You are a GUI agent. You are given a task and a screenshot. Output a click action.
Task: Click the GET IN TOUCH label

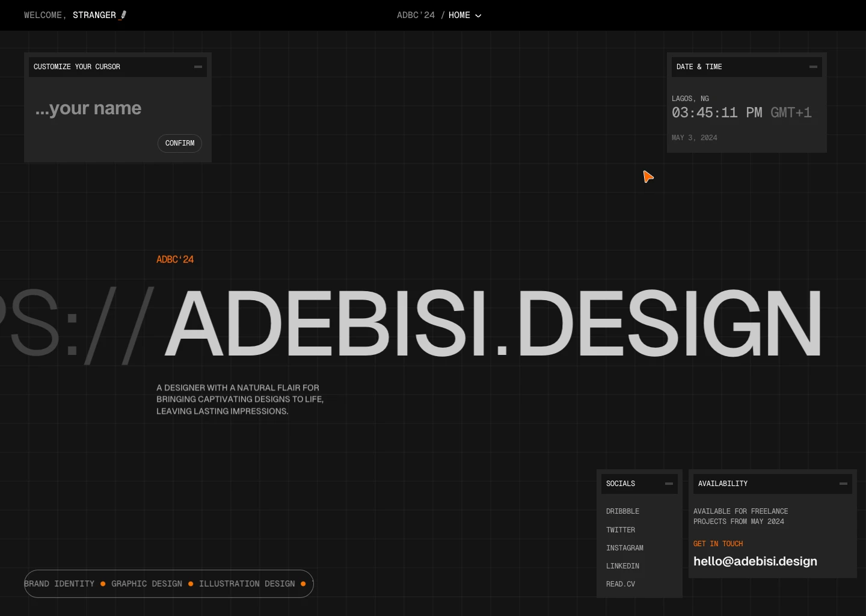[718, 543]
